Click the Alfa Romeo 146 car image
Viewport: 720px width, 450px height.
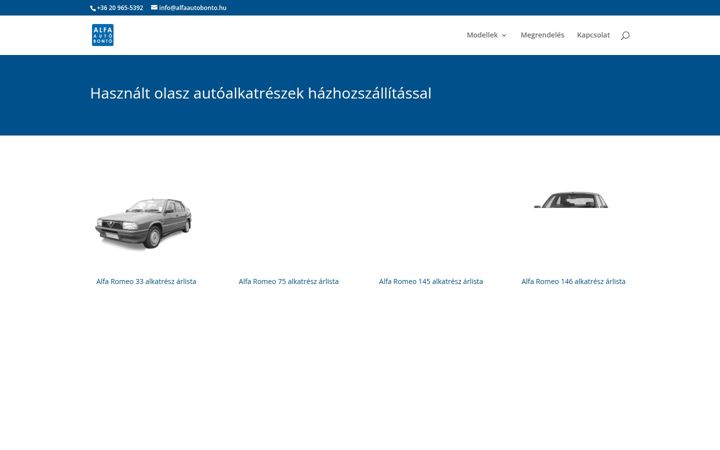571,200
